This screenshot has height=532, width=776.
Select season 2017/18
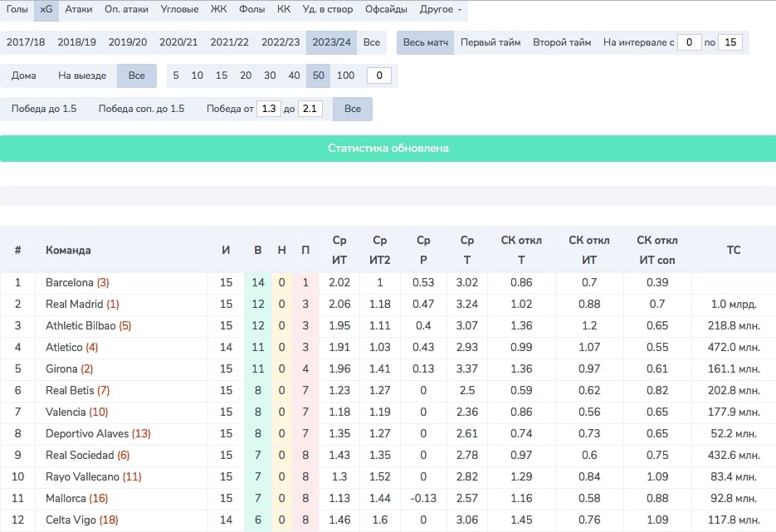click(x=26, y=42)
